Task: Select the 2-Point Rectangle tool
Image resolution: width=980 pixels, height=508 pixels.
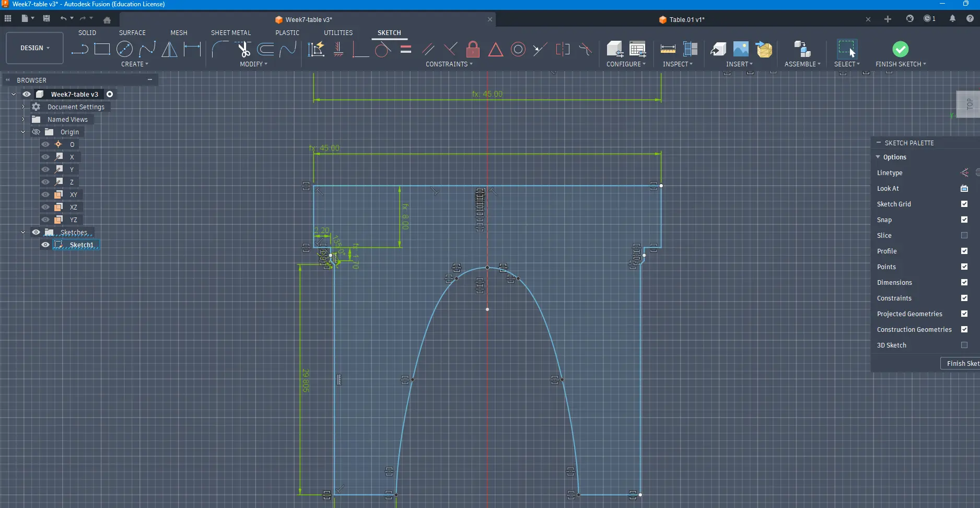Action: tap(102, 50)
